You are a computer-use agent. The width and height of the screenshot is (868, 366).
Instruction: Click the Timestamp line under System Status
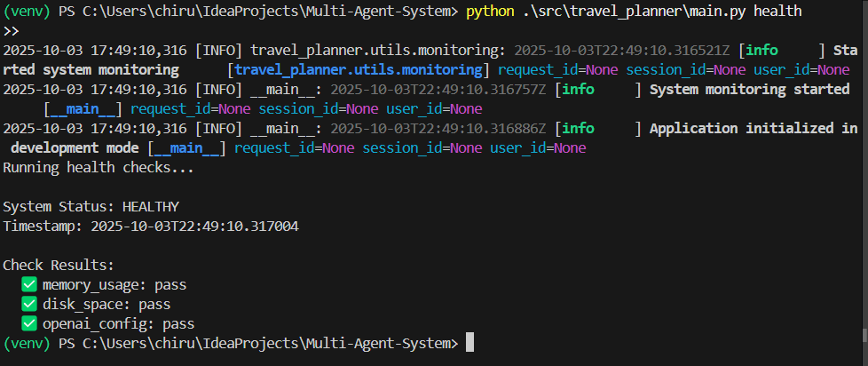151,226
